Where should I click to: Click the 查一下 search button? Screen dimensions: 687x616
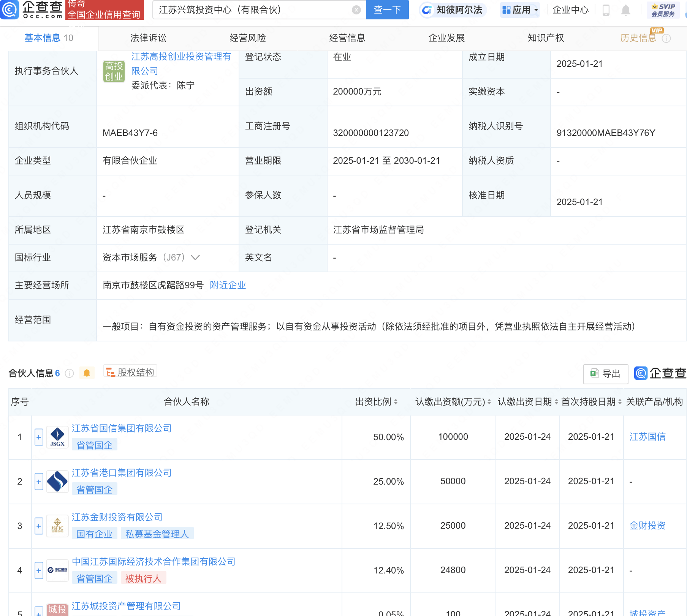pos(387,10)
